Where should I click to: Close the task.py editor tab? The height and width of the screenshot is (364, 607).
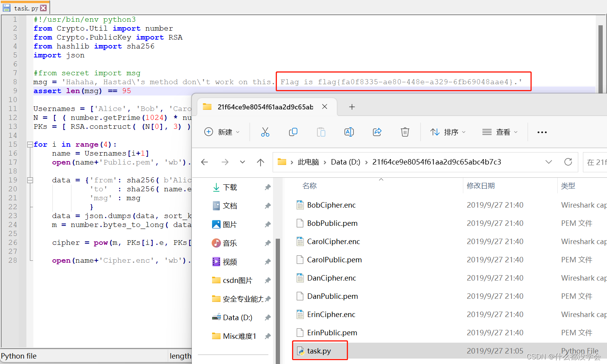click(x=43, y=8)
